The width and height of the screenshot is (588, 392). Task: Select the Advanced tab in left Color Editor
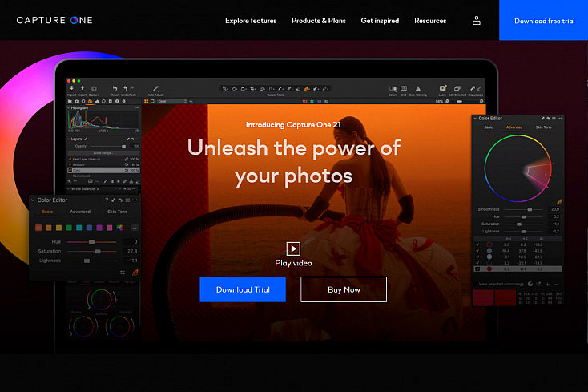[80, 212]
